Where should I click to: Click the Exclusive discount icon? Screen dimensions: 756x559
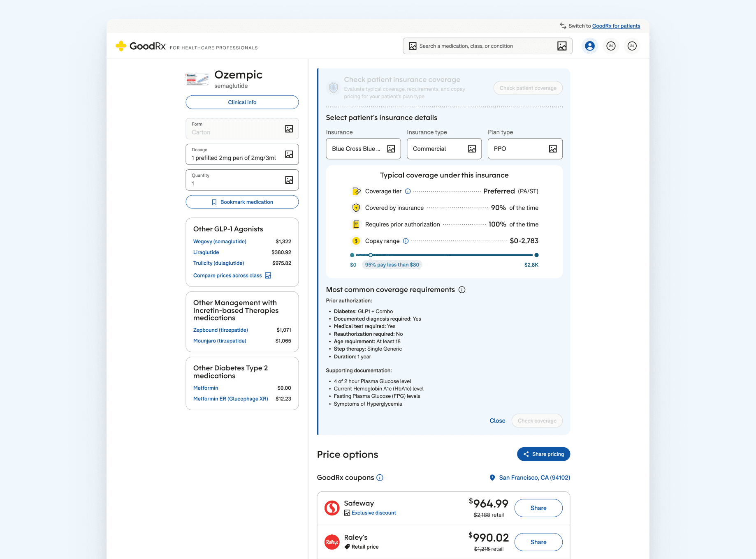tap(347, 513)
